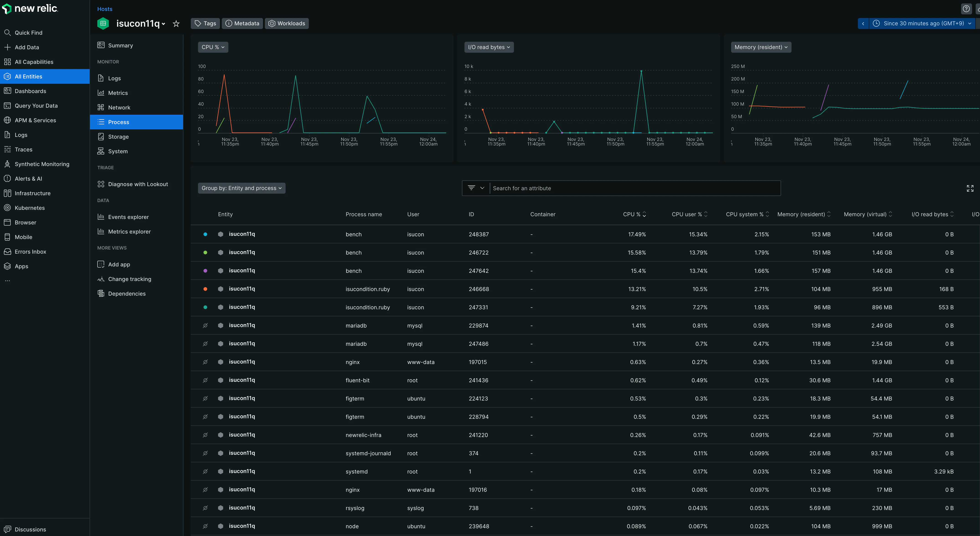This screenshot has height=536, width=980.
Task: Sort table by I/O read bytes column
Action: (932, 214)
